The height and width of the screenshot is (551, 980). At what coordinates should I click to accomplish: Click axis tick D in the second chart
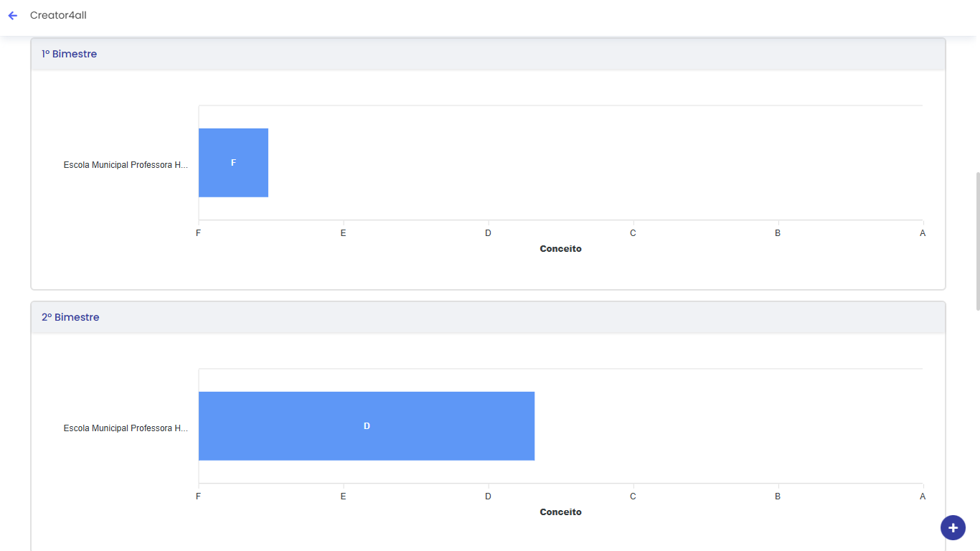(x=488, y=496)
